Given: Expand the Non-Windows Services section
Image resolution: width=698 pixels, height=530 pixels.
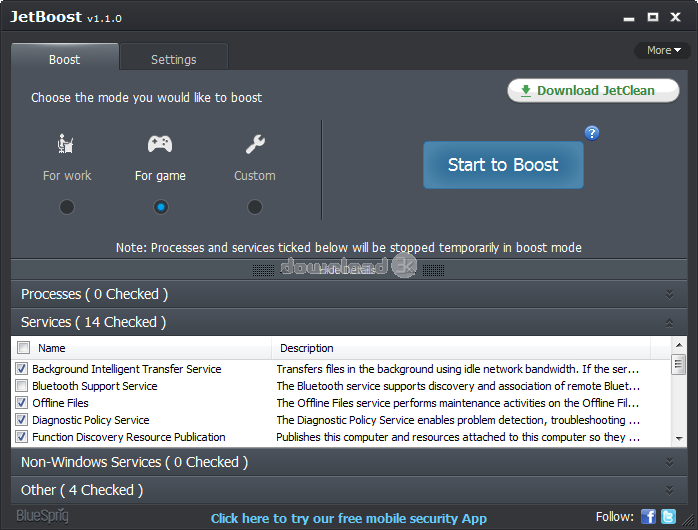Looking at the screenshot, I should pyautogui.click(x=669, y=462).
